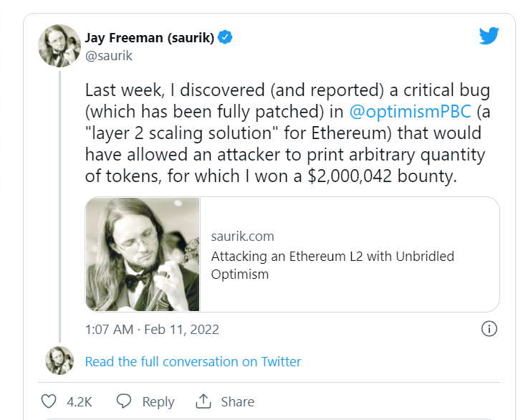Click Jay Freeman's large profile avatar
Screen dimensions: 523x420
pyautogui.click(x=59, y=47)
